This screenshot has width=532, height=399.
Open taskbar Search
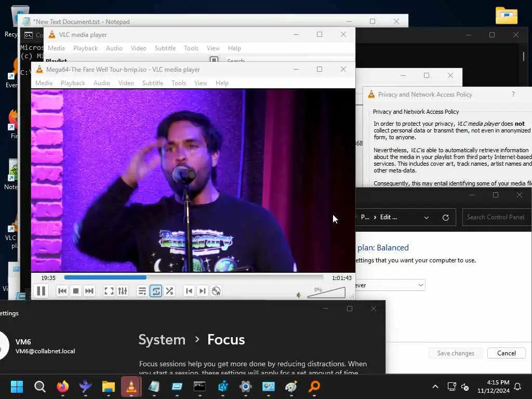click(39, 387)
